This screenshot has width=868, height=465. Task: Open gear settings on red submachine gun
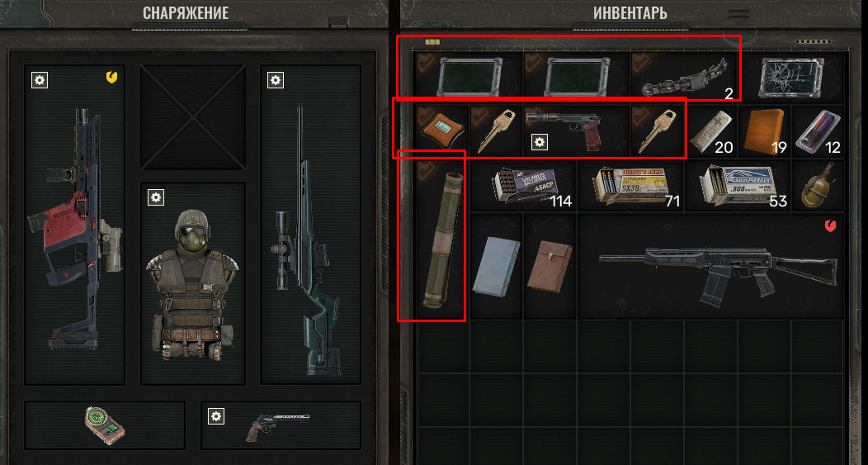pyautogui.click(x=40, y=80)
